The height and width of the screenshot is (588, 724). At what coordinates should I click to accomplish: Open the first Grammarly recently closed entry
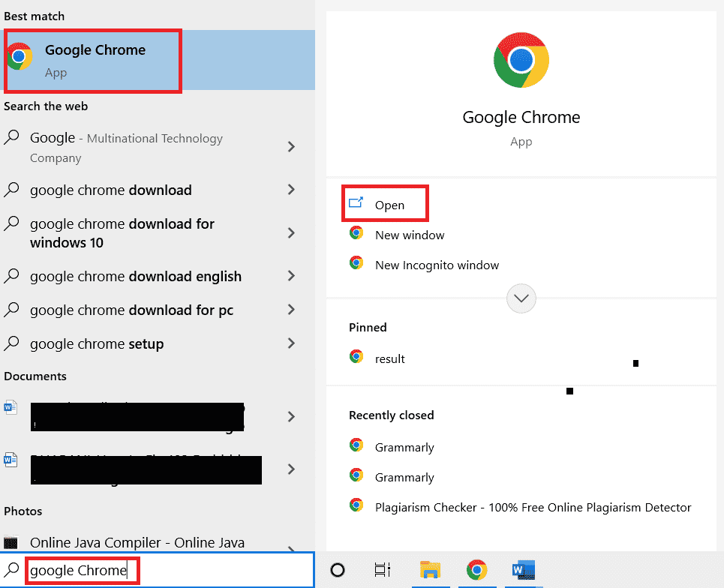point(404,448)
